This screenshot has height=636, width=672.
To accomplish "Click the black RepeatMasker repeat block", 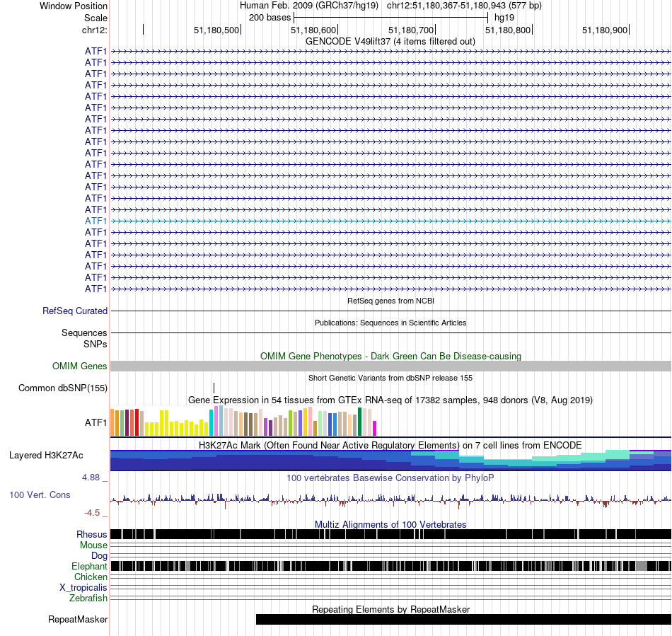I will pyautogui.click(x=463, y=619).
